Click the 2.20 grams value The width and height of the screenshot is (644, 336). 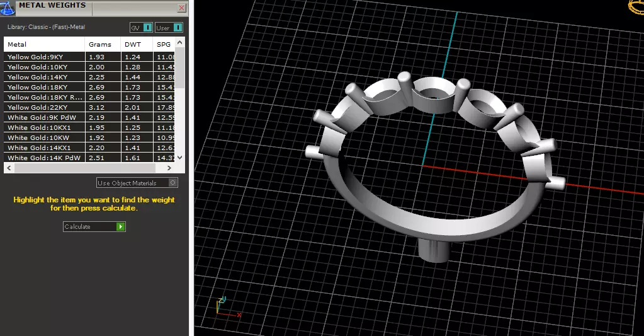pyautogui.click(x=97, y=148)
